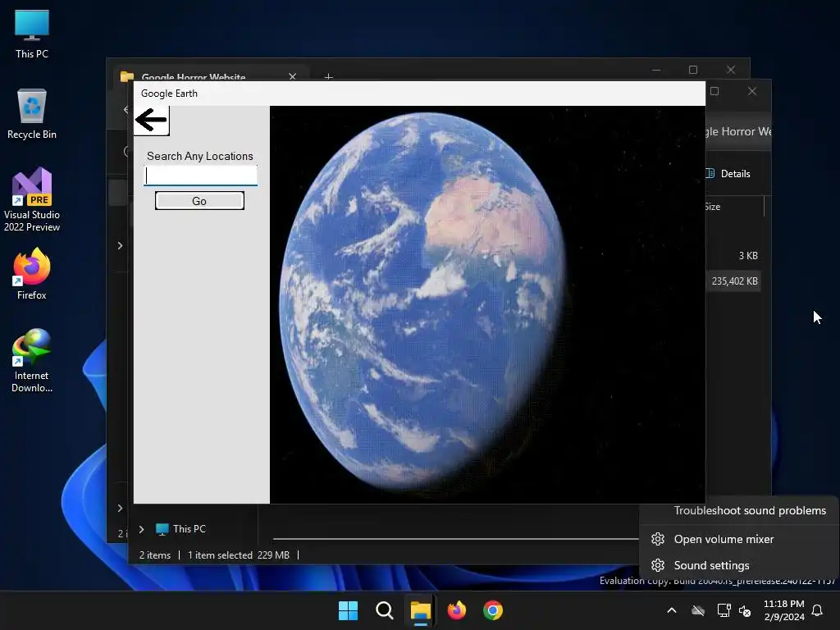Show hidden system tray icons
The width and height of the screenshot is (840, 630).
[671, 610]
